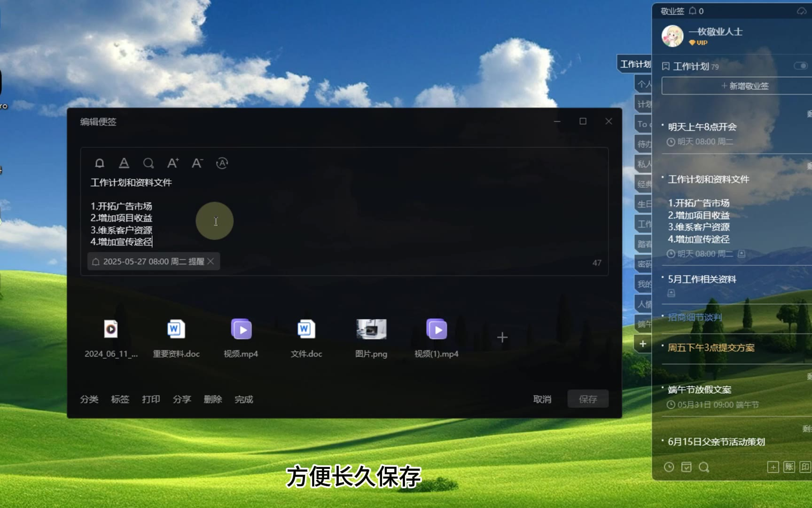Screen dimensions: 812x508
Task: Select the 密码 category tab
Action: [644, 264]
